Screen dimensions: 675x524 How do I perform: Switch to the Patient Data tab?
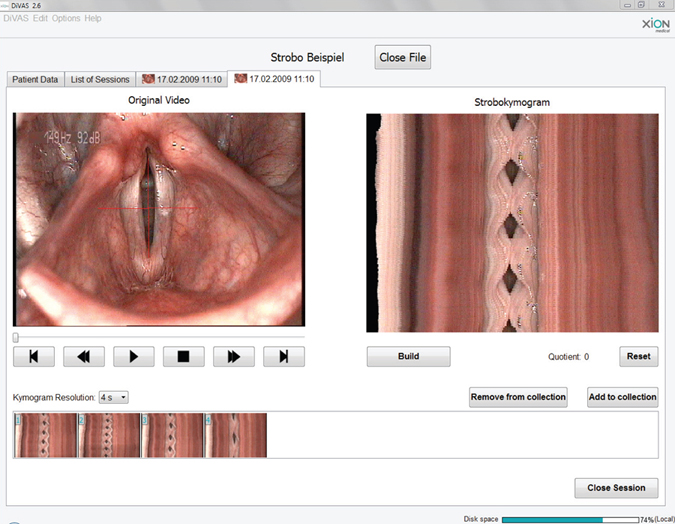point(35,79)
